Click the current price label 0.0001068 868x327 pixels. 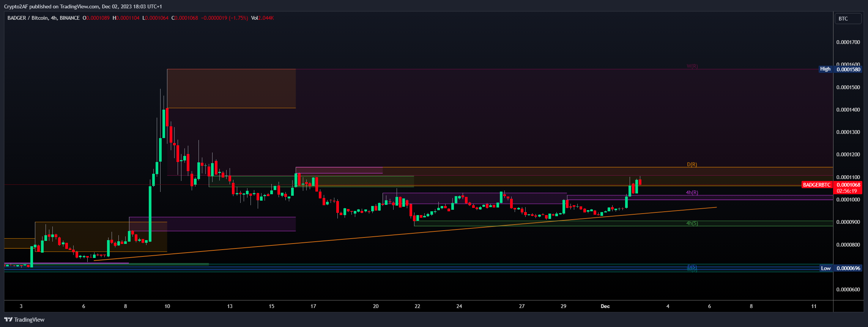848,185
